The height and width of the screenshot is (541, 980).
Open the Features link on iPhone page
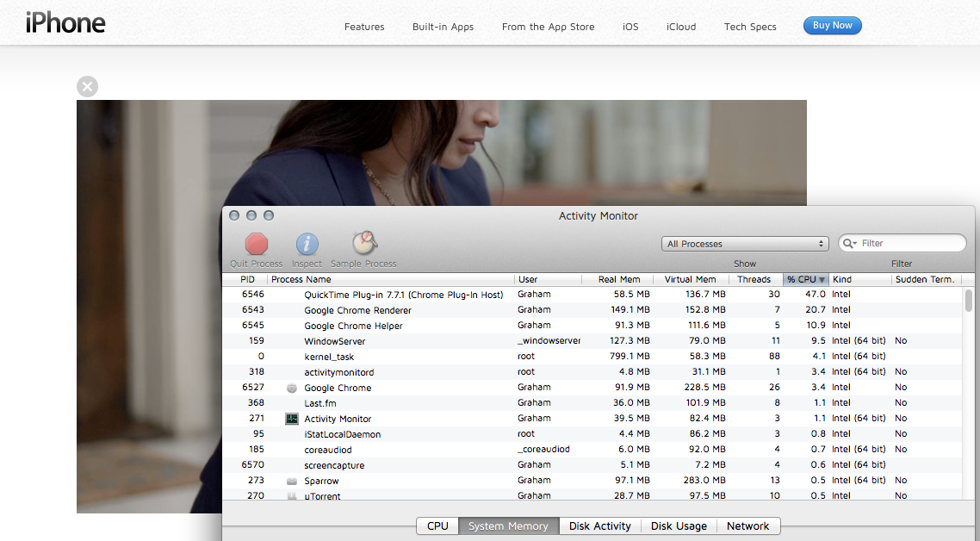coord(364,27)
